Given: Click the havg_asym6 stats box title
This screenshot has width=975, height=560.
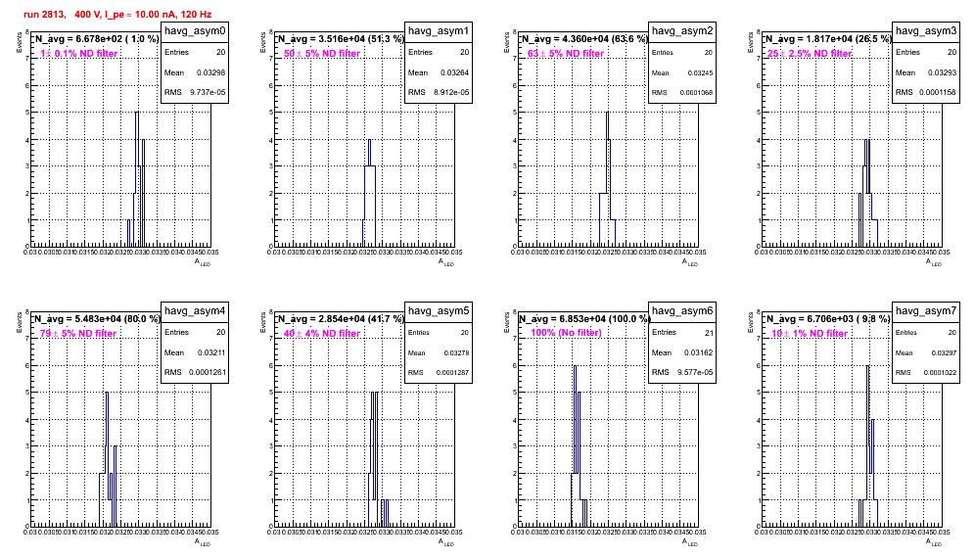Looking at the screenshot, I should pos(682,311).
